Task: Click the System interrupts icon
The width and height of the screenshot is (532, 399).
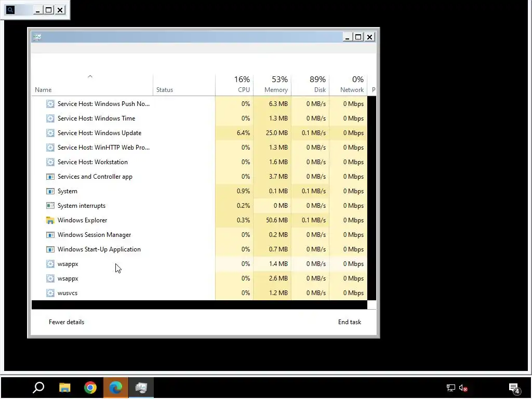Action: pyautogui.click(x=50, y=206)
